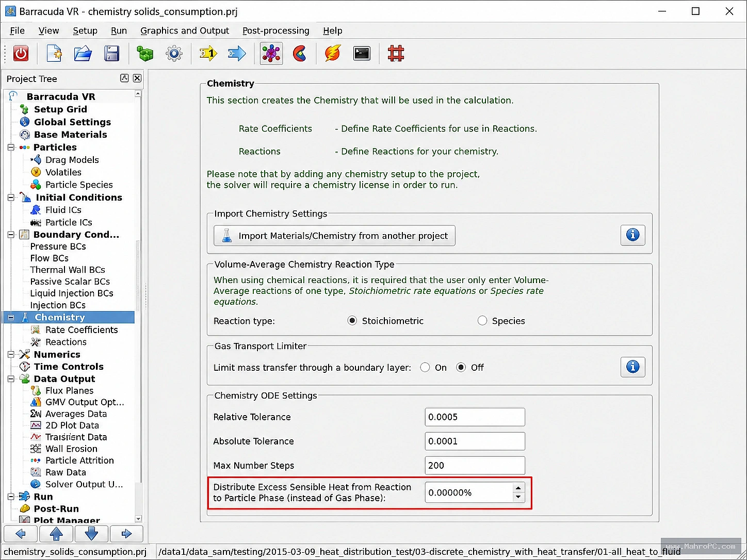Collapse the Chemistry tree node

click(11, 318)
